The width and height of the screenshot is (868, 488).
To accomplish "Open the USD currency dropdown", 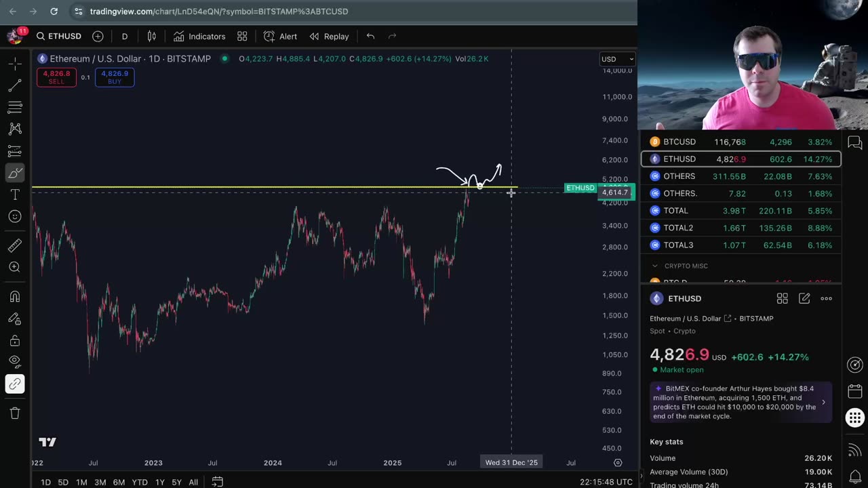I will point(617,59).
